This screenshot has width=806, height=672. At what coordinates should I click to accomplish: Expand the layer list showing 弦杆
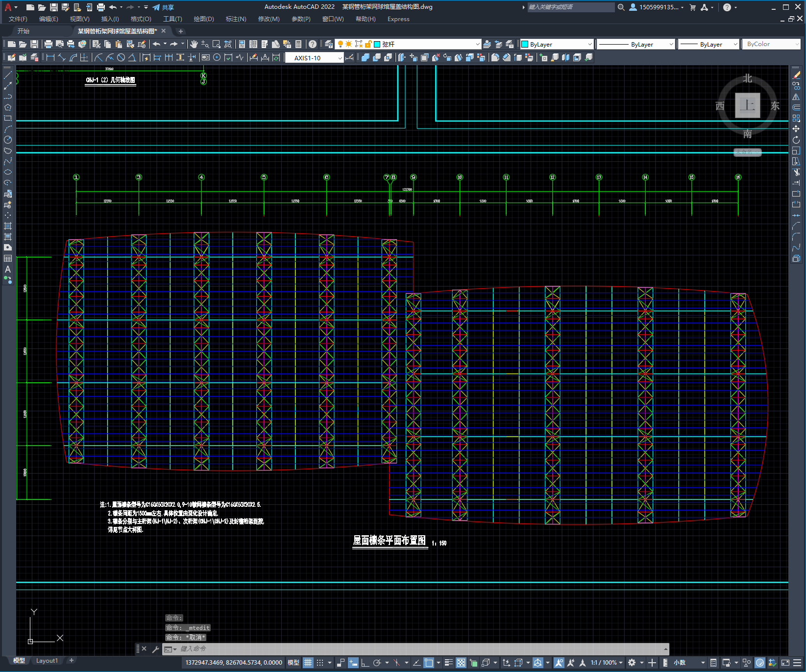[478, 44]
